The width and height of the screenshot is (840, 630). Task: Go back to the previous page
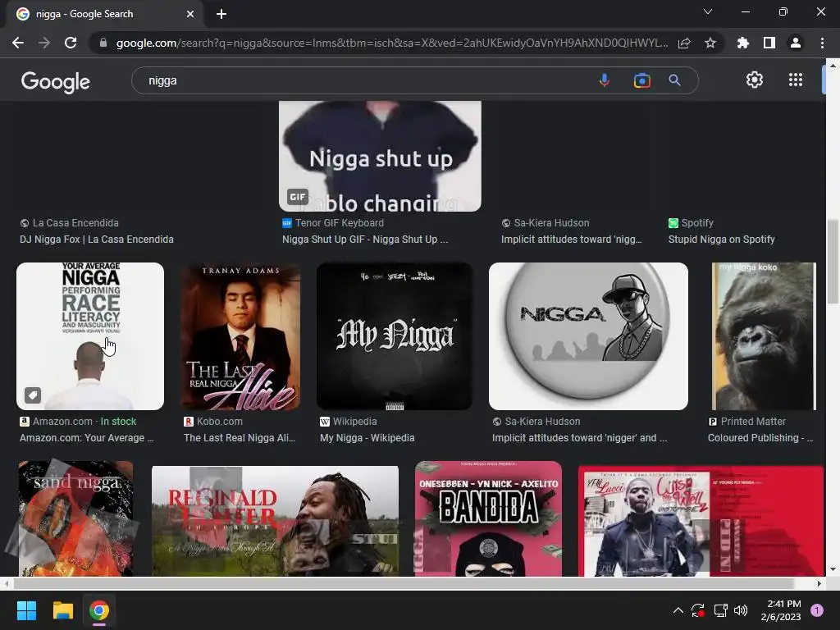[x=18, y=43]
